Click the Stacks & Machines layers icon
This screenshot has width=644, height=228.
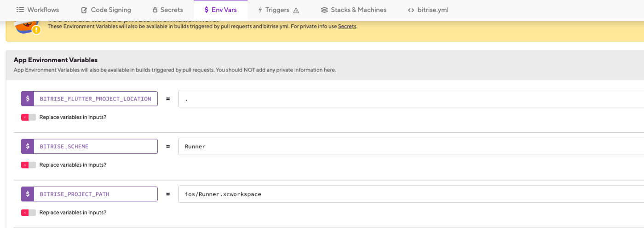click(x=324, y=10)
